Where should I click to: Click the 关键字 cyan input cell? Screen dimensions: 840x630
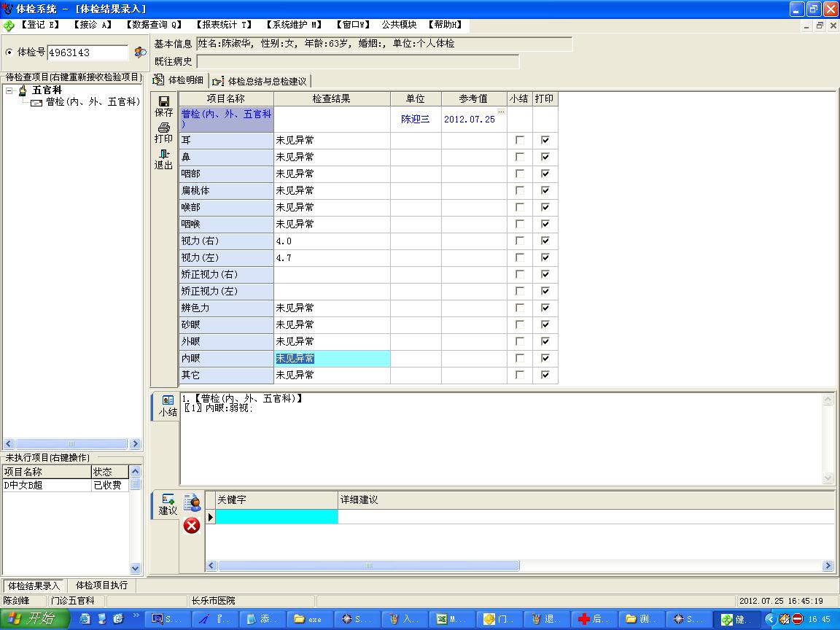276,517
